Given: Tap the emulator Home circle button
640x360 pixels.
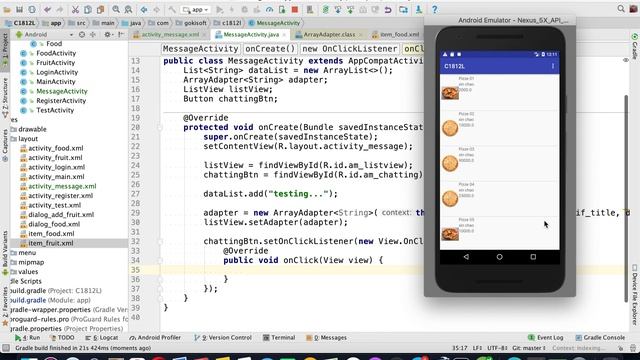Looking at the screenshot, I should coord(500,257).
